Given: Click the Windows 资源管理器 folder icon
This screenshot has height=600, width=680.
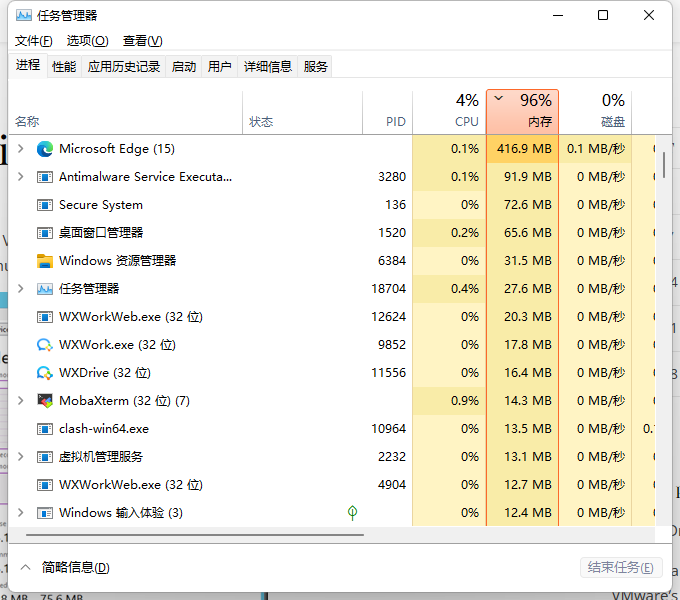Looking at the screenshot, I should [45, 261].
